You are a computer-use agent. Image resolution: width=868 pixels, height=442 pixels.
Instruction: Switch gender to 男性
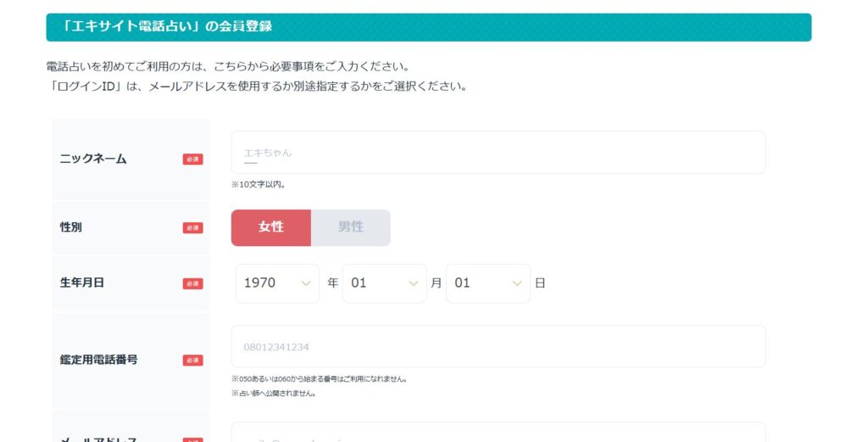coord(351,227)
